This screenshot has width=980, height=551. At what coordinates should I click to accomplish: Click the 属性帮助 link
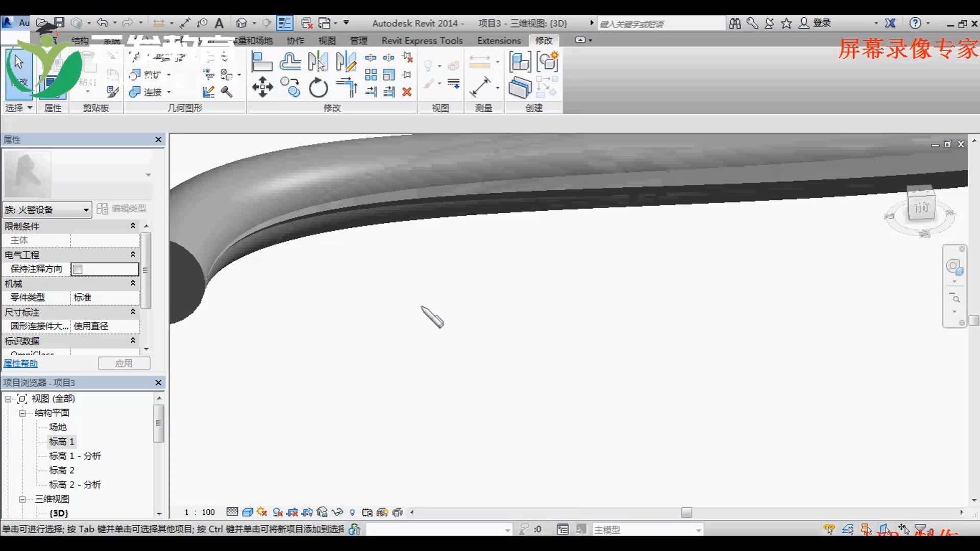coord(21,363)
